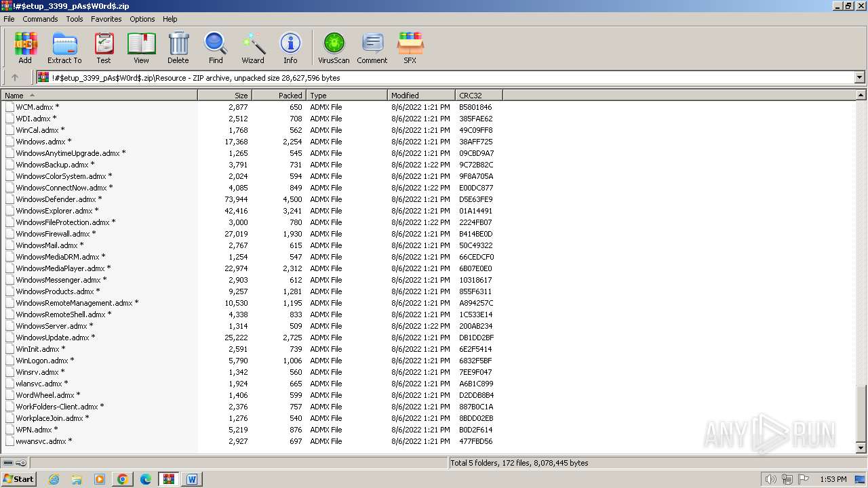Screen dimensions: 868x488
Task: Select WDI.admx file row
Action: point(251,119)
